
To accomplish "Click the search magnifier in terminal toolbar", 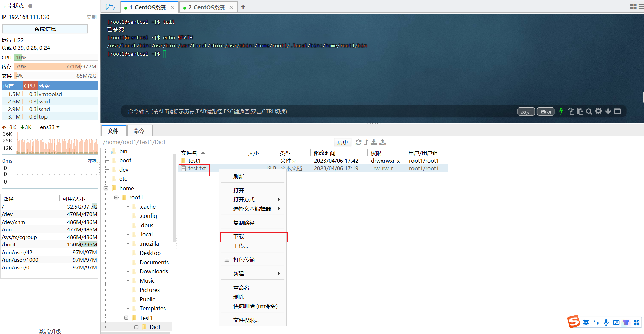I will (x=589, y=111).
